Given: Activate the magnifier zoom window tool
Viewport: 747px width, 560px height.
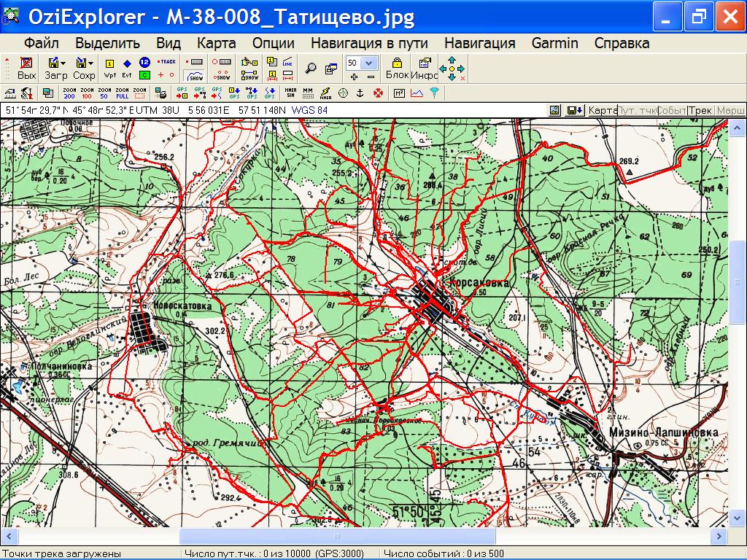Looking at the screenshot, I should [x=311, y=69].
